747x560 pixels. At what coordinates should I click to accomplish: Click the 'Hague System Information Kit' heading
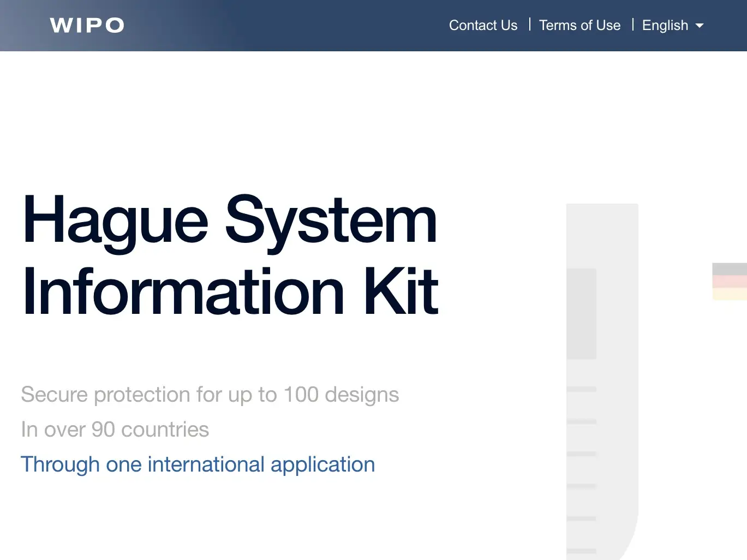[x=230, y=254]
